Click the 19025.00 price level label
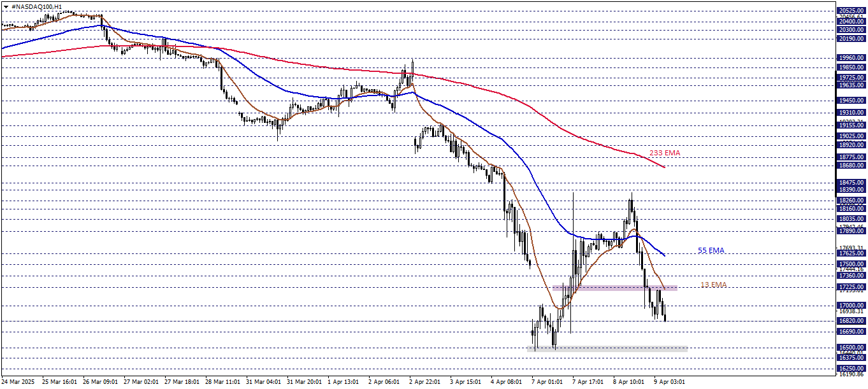Viewport: 868px width, 389px height. coord(852,136)
